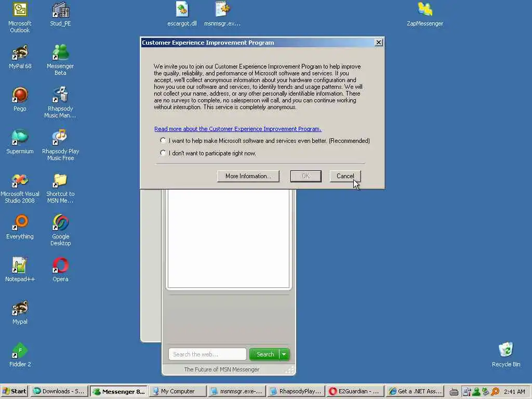Click the More Information button
This screenshot has height=399, width=532.
[248, 176]
